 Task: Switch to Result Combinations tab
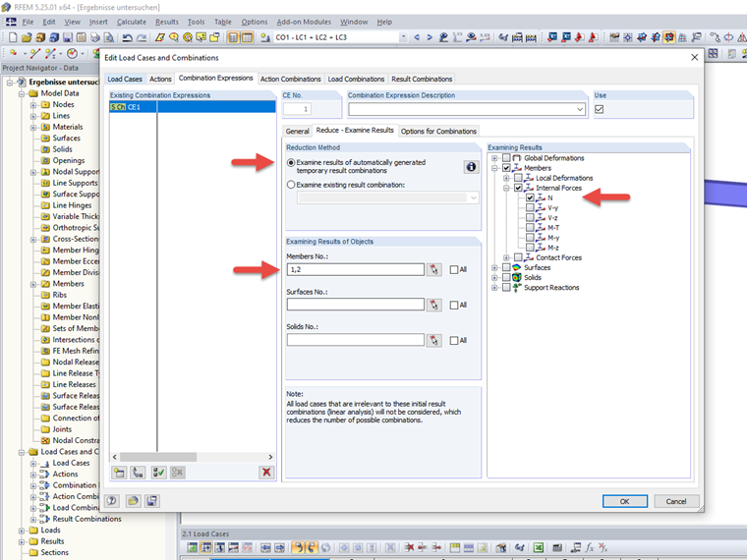422,79
